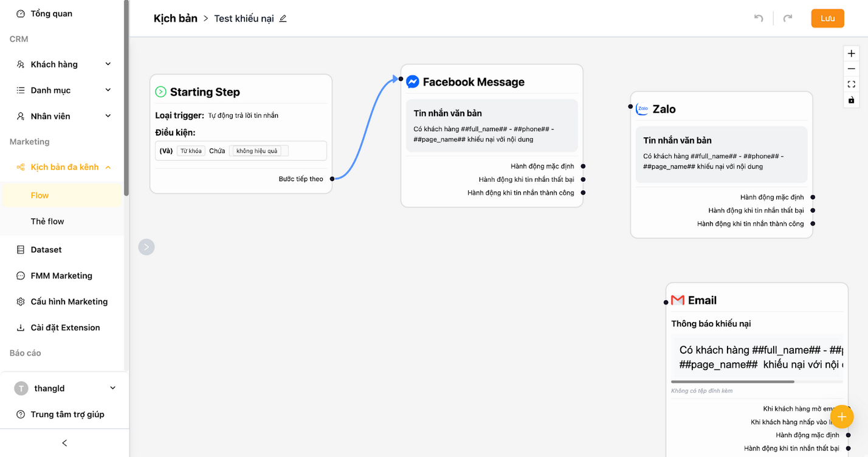The width and height of the screenshot is (868, 457).
Task: Open the Thẻ flow menu item
Action: pyautogui.click(x=47, y=221)
